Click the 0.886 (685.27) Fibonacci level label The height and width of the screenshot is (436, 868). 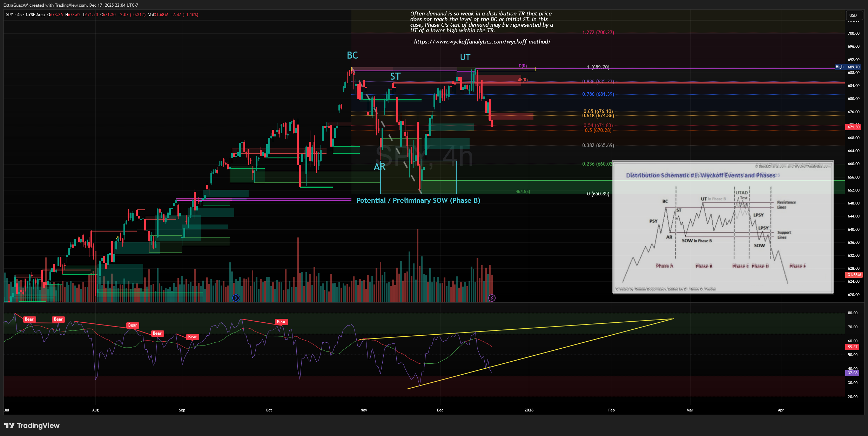coord(598,81)
